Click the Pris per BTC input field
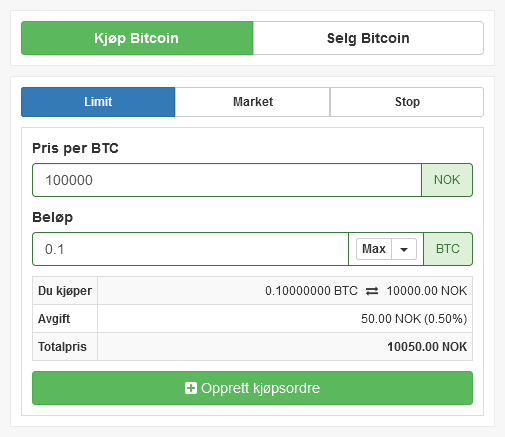This screenshot has width=505, height=437. [x=227, y=180]
